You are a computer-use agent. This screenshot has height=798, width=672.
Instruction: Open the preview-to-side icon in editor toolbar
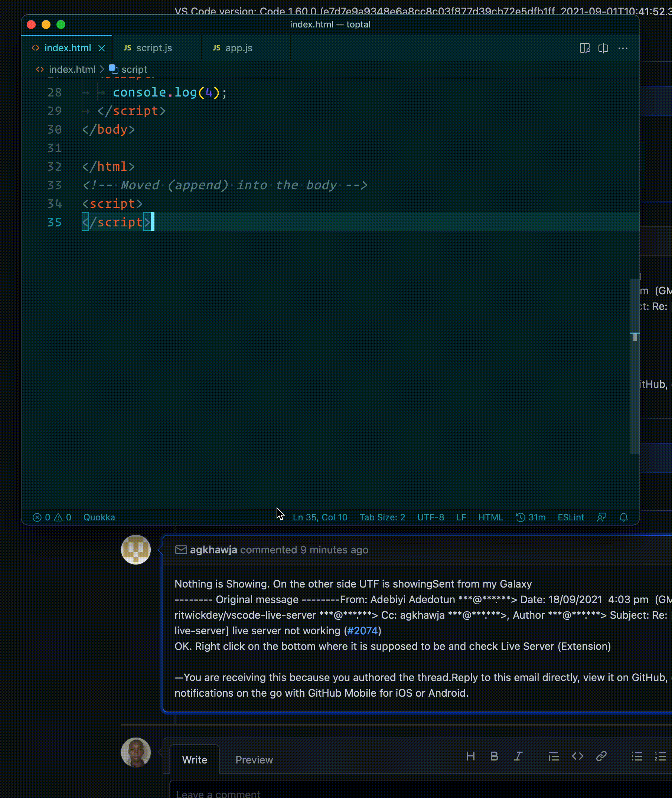tap(585, 48)
